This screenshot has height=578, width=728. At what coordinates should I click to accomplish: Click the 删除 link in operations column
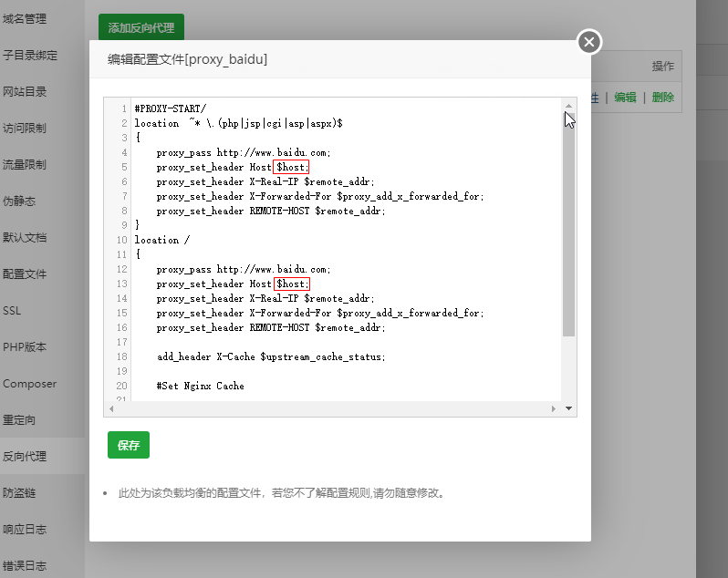[x=662, y=98]
